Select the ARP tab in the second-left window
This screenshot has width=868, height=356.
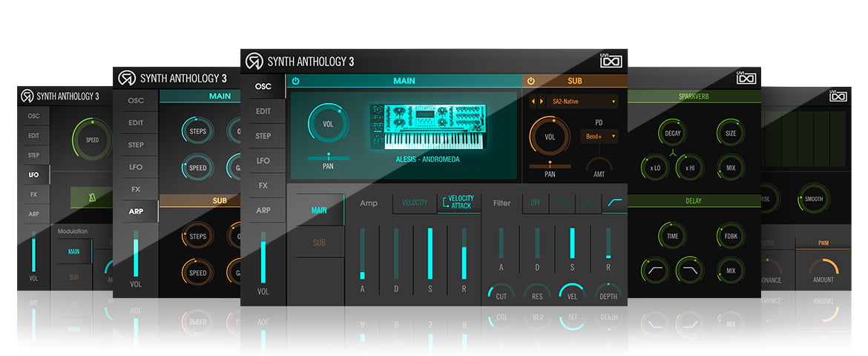pyautogui.click(x=136, y=211)
